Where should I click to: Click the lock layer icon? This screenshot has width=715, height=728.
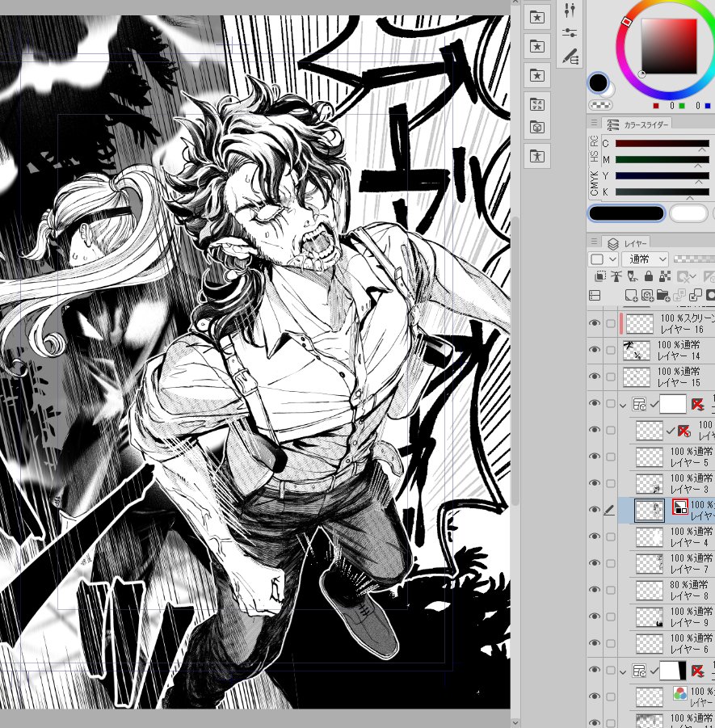point(649,277)
